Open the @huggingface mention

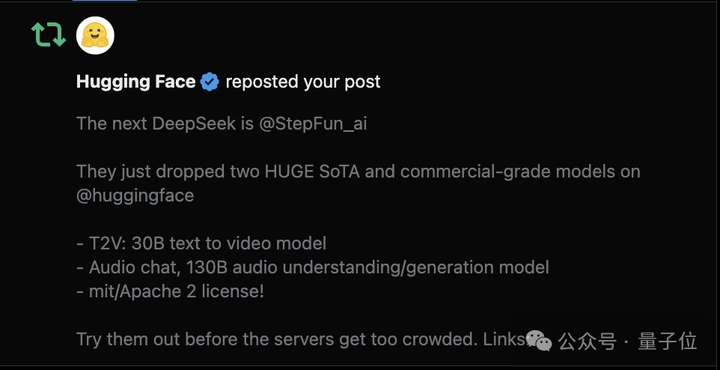point(135,196)
